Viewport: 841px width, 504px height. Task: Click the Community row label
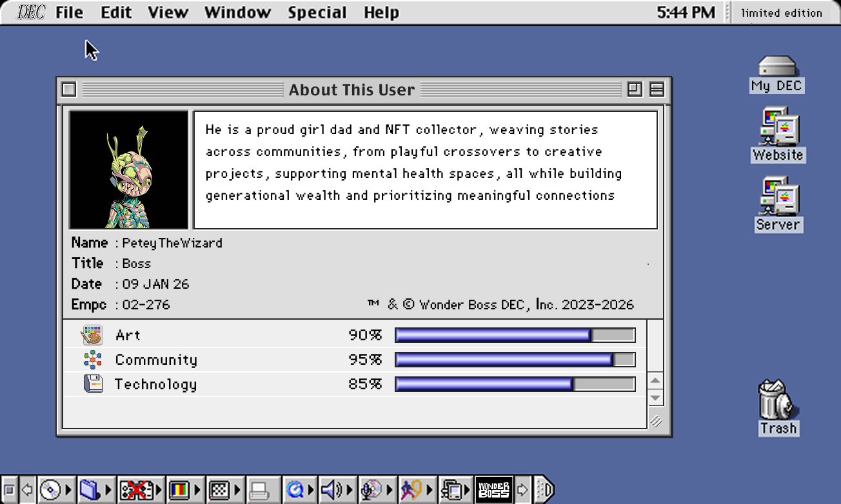tap(156, 360)
